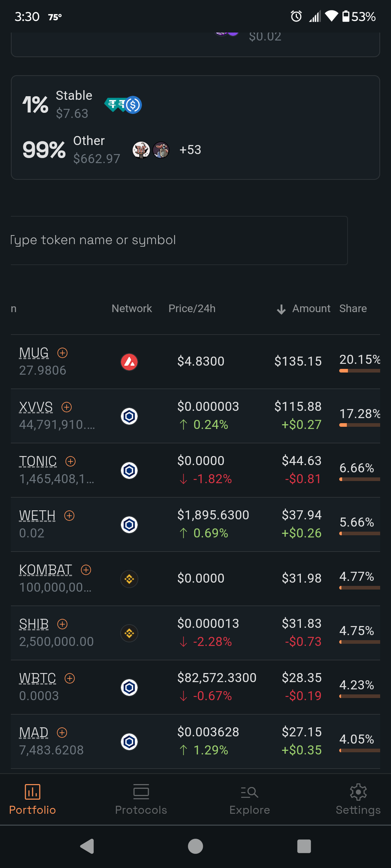Viewport: 391px width, 868px height.
Task: Sort by Price/24h column header
Action: [x=192, y=309]
